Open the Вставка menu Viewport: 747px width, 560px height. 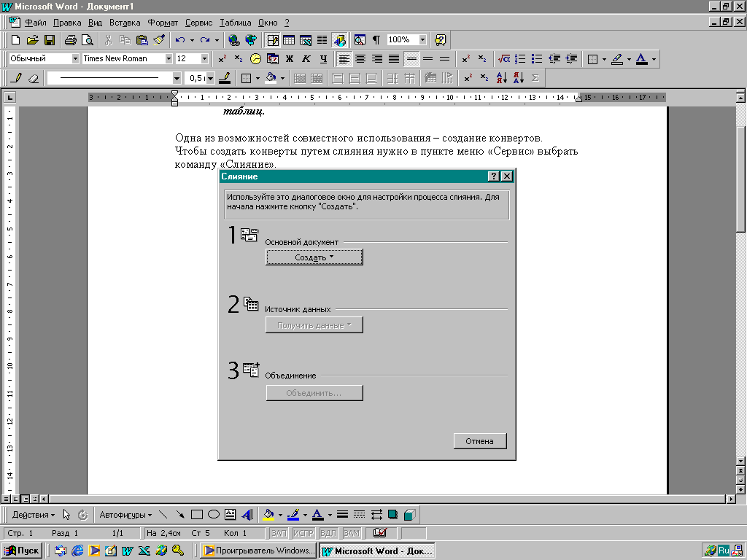pos(125,23)
